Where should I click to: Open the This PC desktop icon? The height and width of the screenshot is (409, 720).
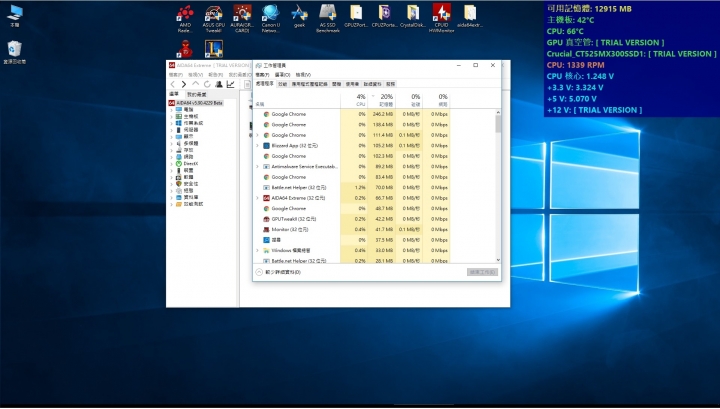coord(15,16)
